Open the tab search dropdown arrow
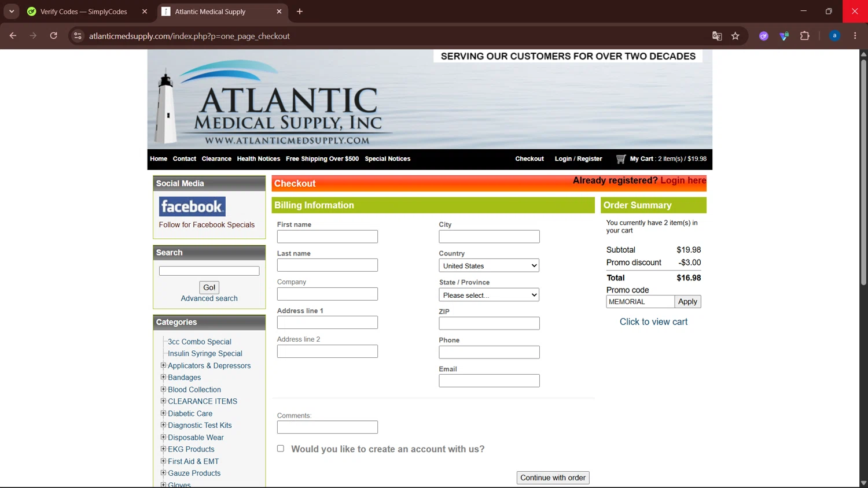The width and height of the screenshot is (868, 488). pos(12,12)
